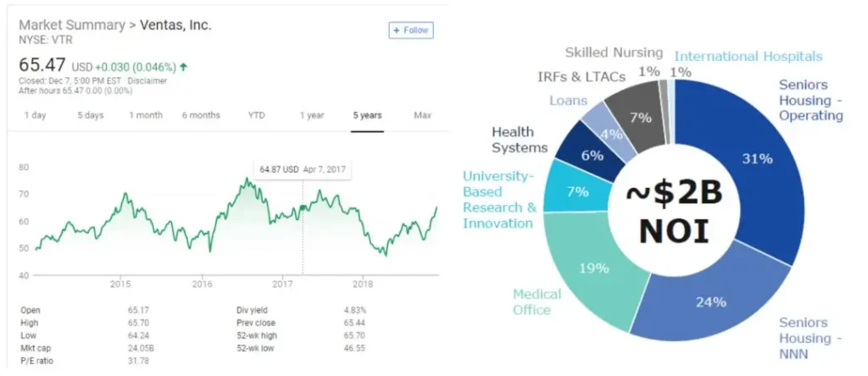Switch to the 5 days range

91,115
